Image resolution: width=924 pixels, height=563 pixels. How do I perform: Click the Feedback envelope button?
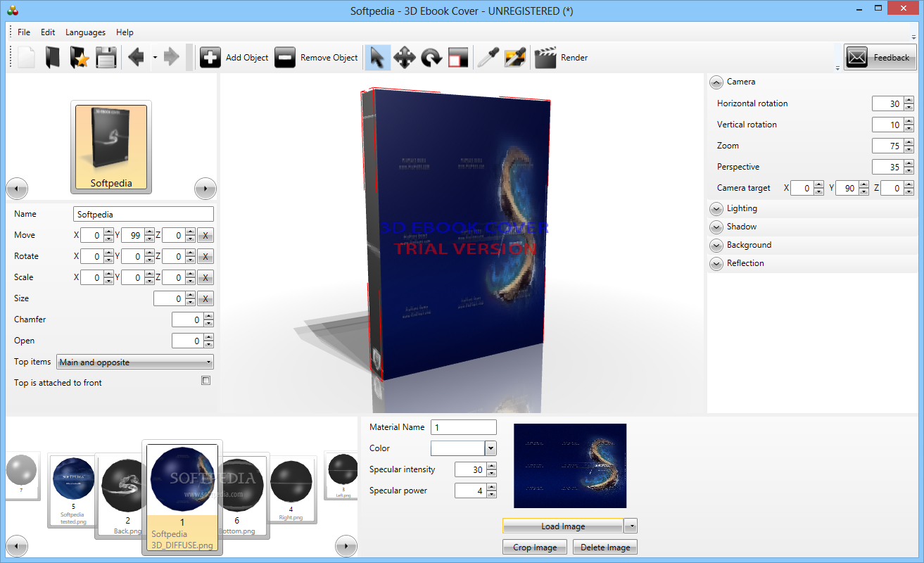click(x=880, y=58)
